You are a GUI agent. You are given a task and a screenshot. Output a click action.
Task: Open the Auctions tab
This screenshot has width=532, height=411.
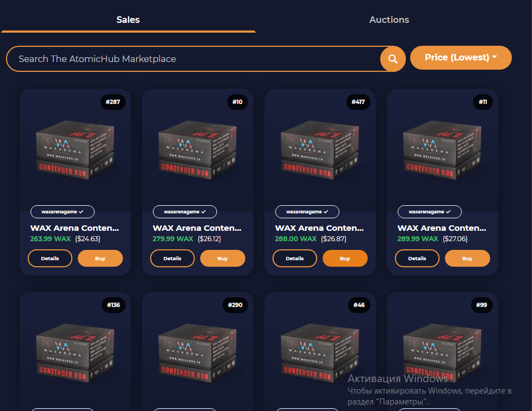[x=389, y=20]
